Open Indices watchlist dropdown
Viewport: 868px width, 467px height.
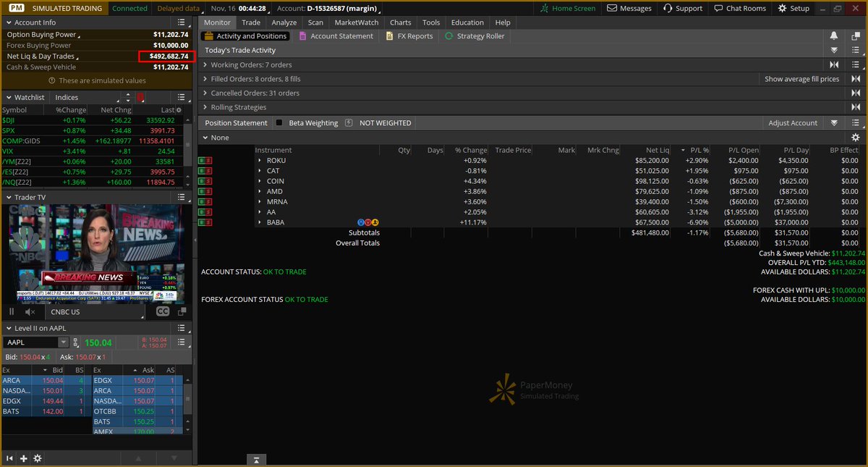87,97
